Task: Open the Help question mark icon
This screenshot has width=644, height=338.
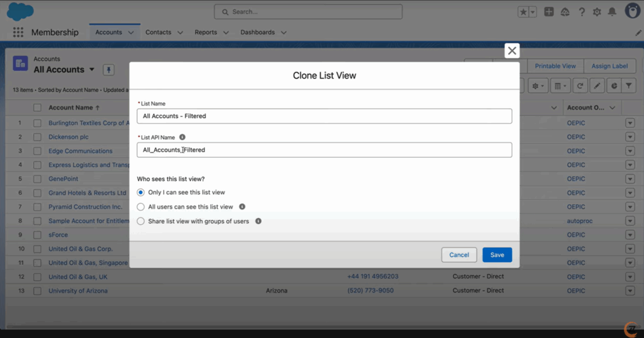Action: [x=582, y=12]
